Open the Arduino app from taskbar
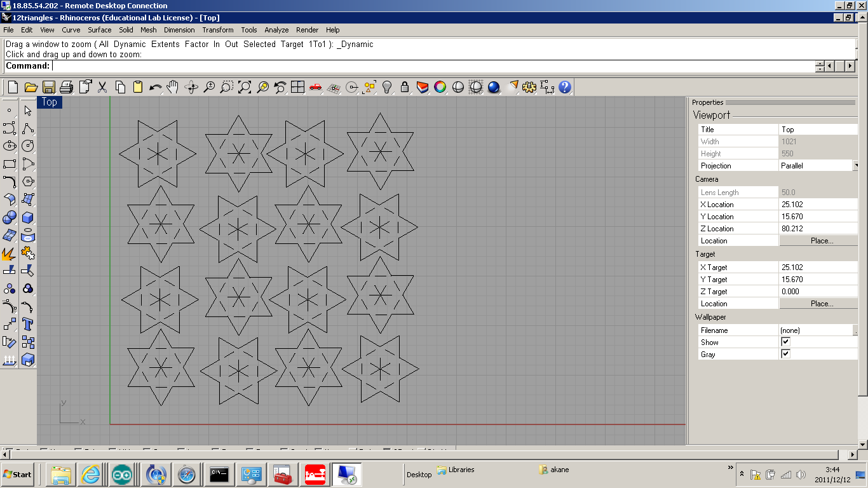Viewport: 868px width, 488px height. 122,474
